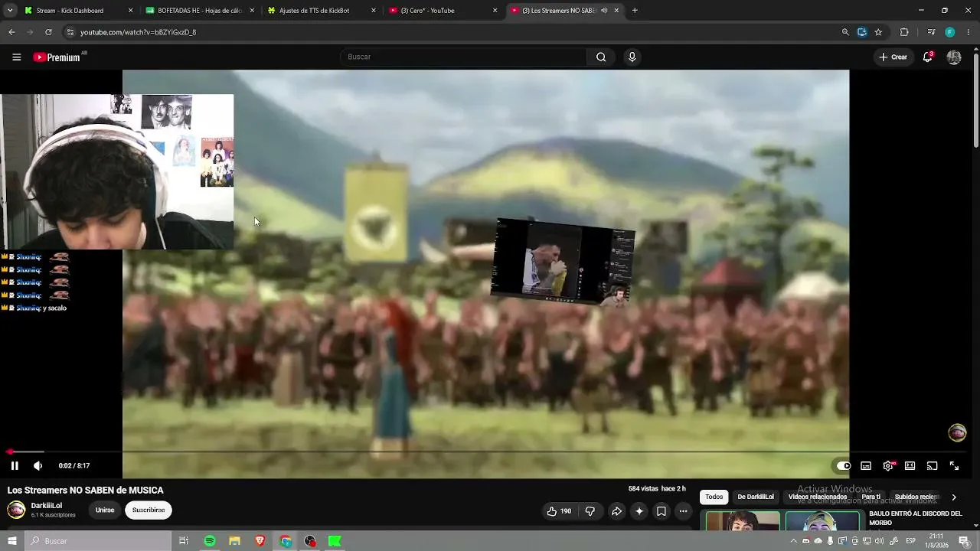This screenshot has width=980, height=551.
Task: Launch Spotify from the taskbar
Action: click(210, 541)
